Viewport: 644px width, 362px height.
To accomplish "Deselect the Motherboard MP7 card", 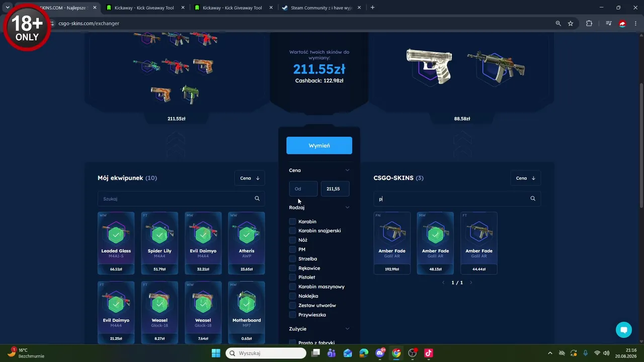I will pyautogui.click(x=247, y=312).
